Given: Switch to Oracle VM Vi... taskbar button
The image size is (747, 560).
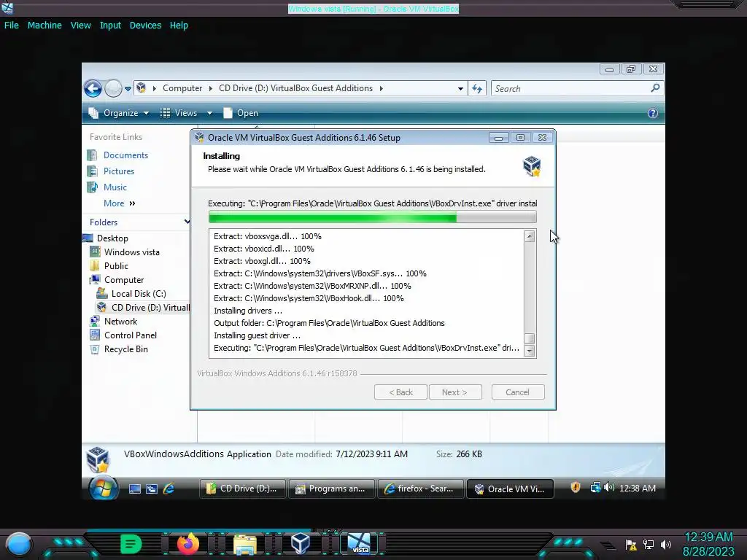Looking at the screenshot, I should pyautogui.click(x=510, y=489).
